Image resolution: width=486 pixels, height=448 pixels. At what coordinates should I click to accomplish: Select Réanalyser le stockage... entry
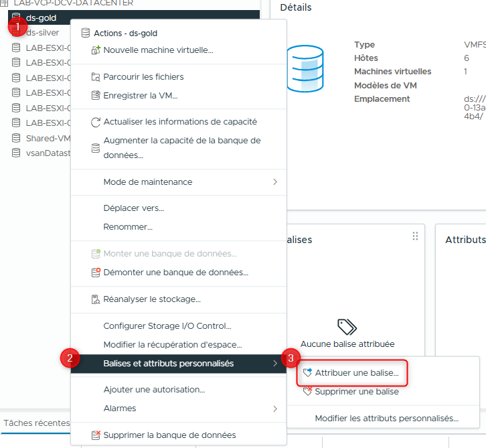[x=152, y=299]
